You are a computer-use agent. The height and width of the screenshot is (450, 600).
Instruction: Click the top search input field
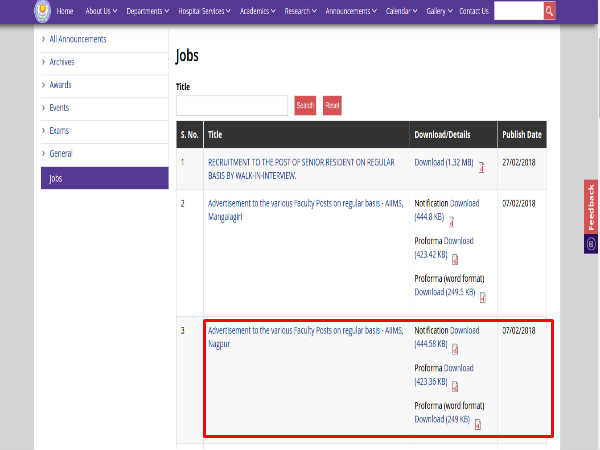coord(518,11)
